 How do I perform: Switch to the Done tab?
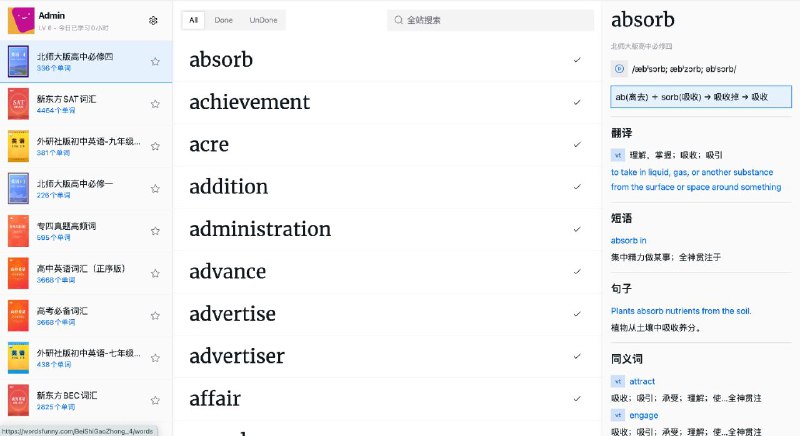(x=223, y=20)
